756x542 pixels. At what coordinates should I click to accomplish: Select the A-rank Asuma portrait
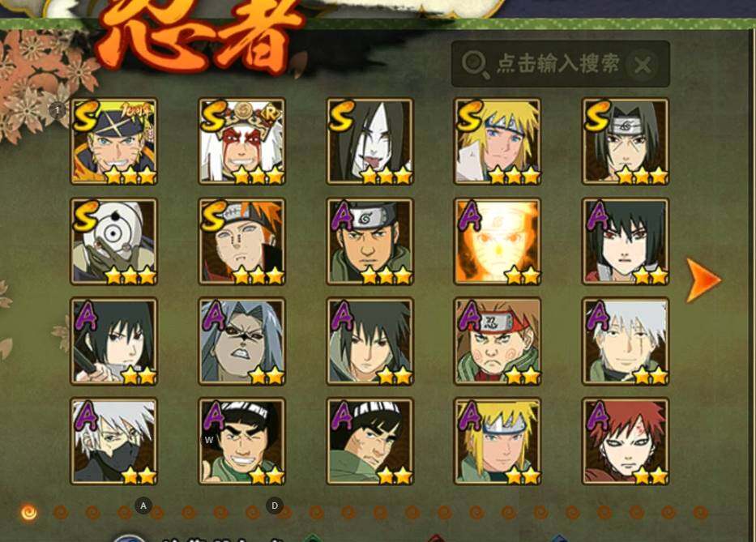[369, 241]
